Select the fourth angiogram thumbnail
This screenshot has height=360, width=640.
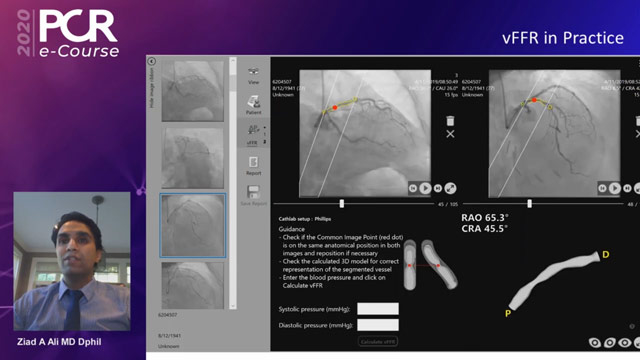193,286
